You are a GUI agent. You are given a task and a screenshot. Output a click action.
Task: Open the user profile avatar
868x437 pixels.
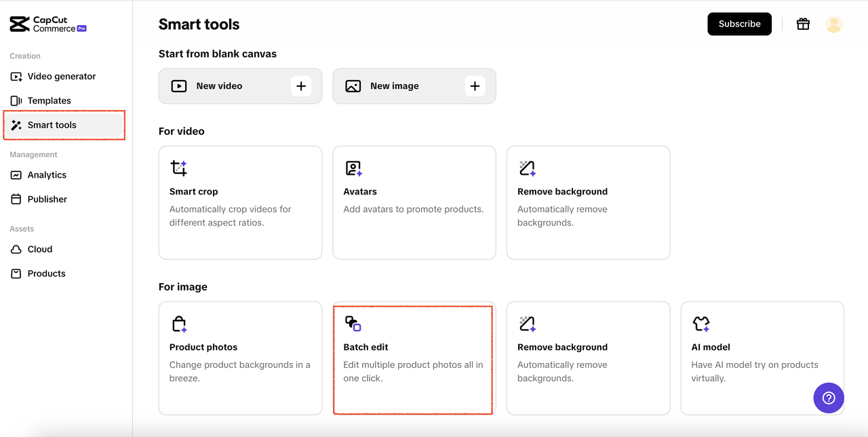coord(833,24)
